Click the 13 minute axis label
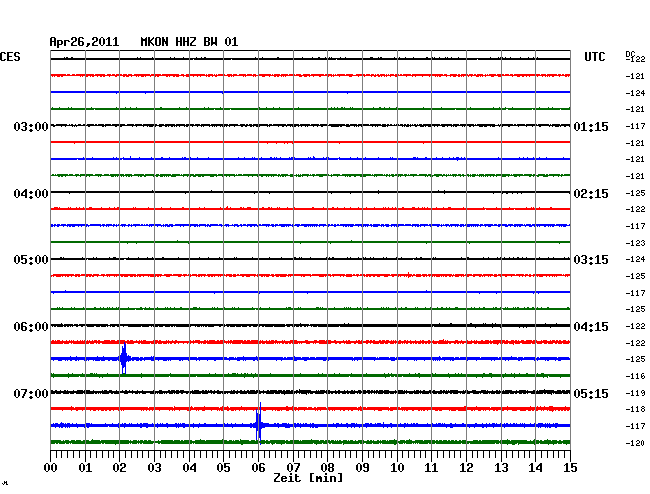 pos(501,467)
